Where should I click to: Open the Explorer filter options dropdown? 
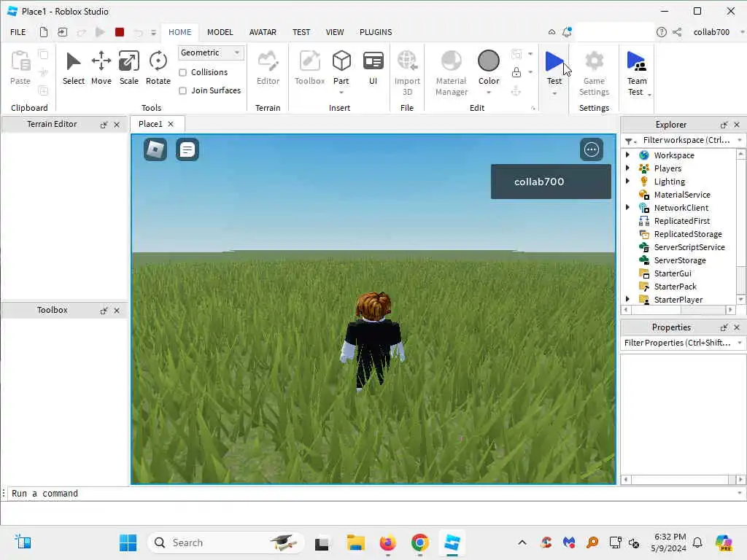[x=630, y=141]
